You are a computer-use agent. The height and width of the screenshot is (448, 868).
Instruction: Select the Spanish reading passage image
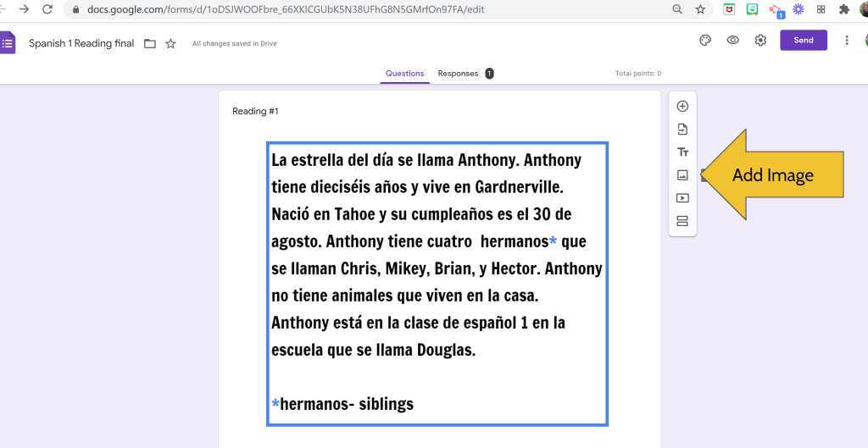coord(437,284)
